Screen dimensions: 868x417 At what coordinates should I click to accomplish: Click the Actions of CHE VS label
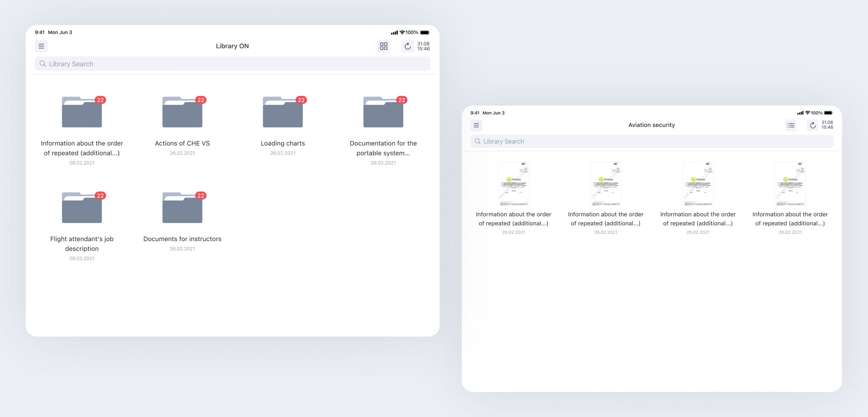pyautogui.click(x=182, y=143)
